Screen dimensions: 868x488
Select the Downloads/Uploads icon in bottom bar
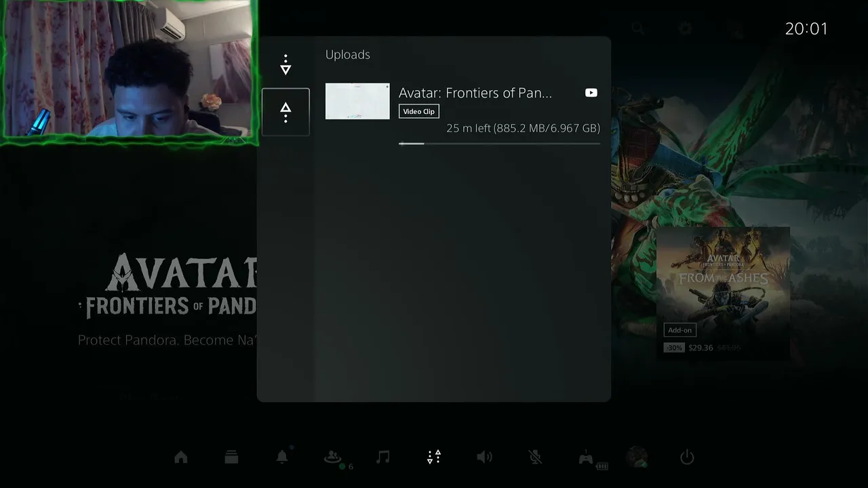click(x=434, y=457)
